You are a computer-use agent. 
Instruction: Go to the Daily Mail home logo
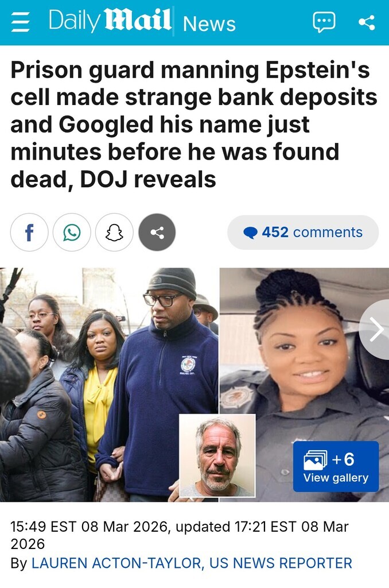click(110, 21)
